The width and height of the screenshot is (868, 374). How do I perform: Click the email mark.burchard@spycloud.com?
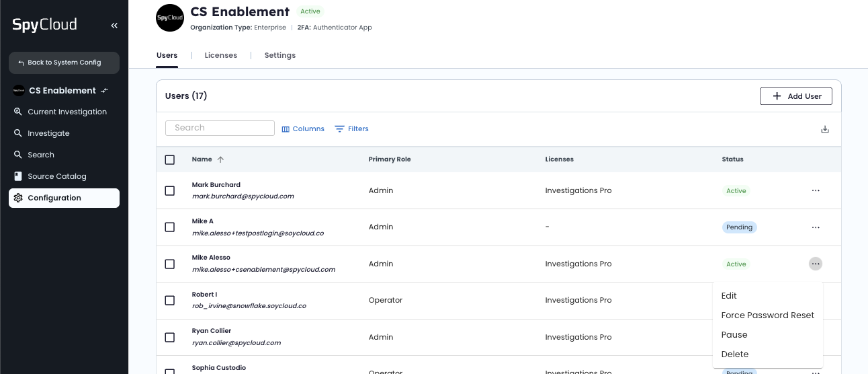pyautogui.click(x=243, y=196)
